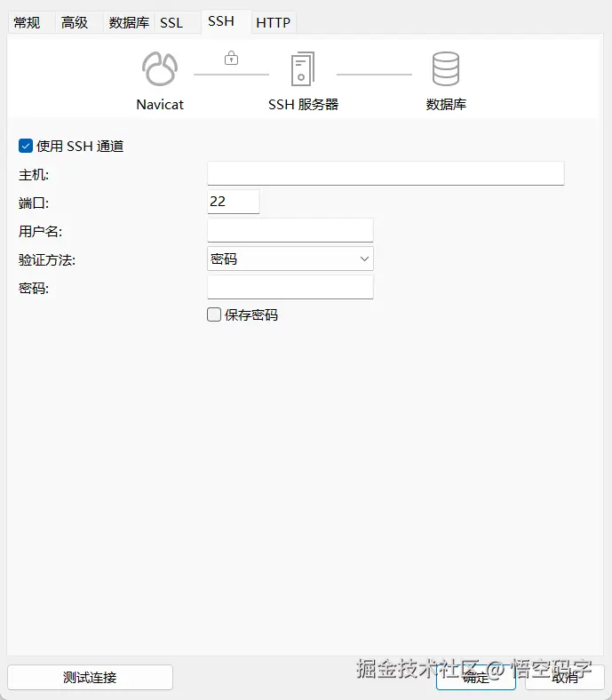Click the 主机: label
612x700 pixels.
(34, 174)
